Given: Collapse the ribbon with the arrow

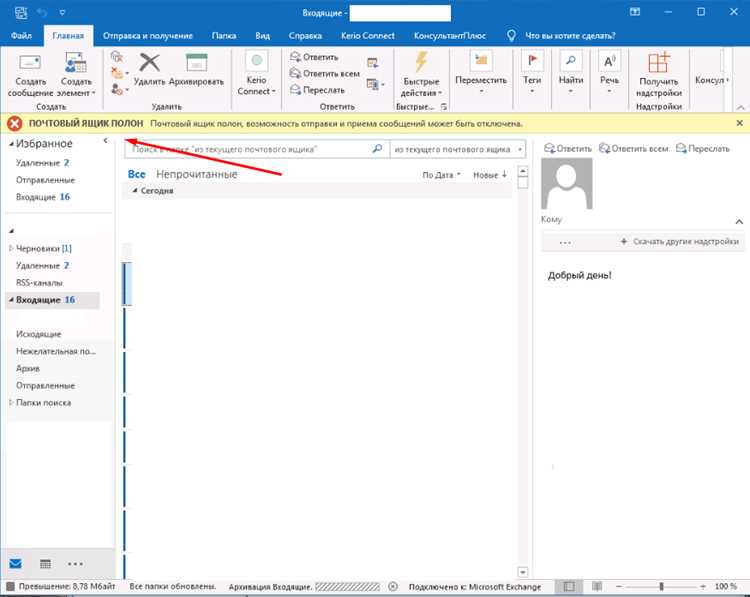Looking at the screenshot, I should coord(740,108).
